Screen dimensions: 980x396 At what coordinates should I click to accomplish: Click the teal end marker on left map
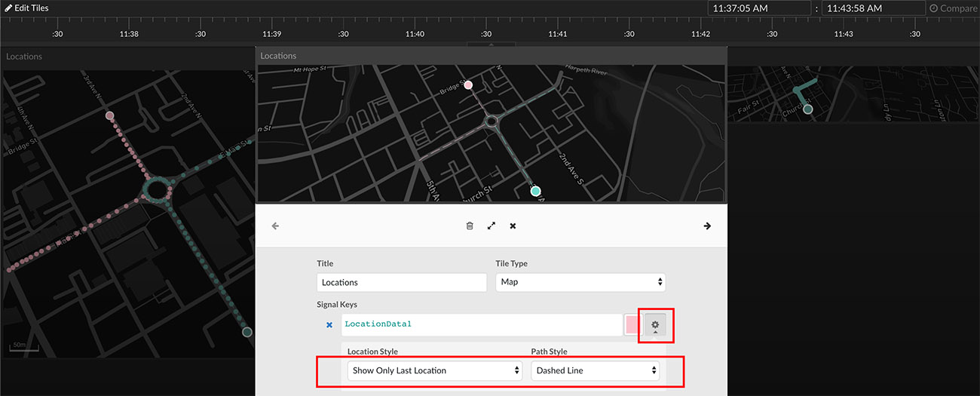coord(247,332)
